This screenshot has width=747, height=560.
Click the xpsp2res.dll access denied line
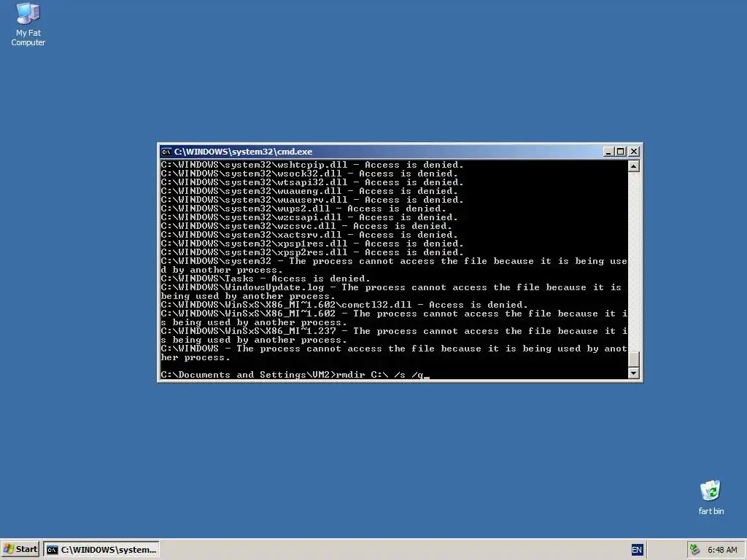click(x=312, y=252)
